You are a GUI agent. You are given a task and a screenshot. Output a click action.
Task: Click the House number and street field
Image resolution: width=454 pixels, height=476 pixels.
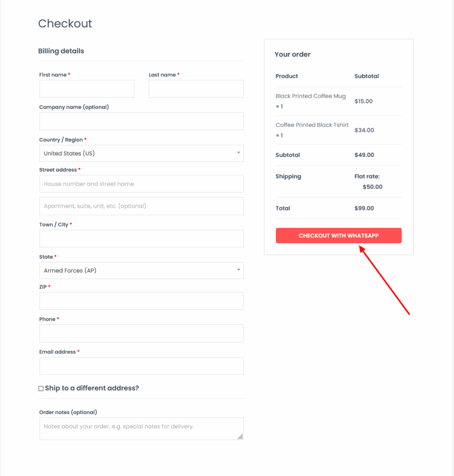point(141,184)
